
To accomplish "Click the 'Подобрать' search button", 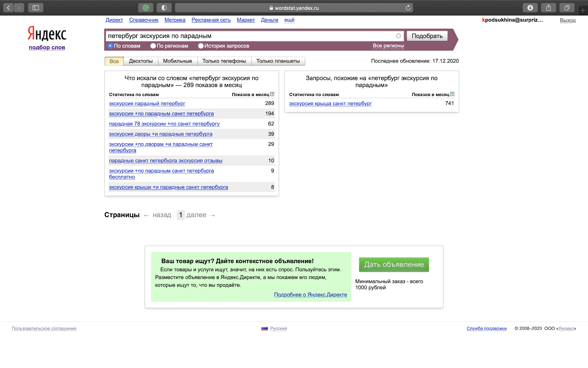I will 427,36.
